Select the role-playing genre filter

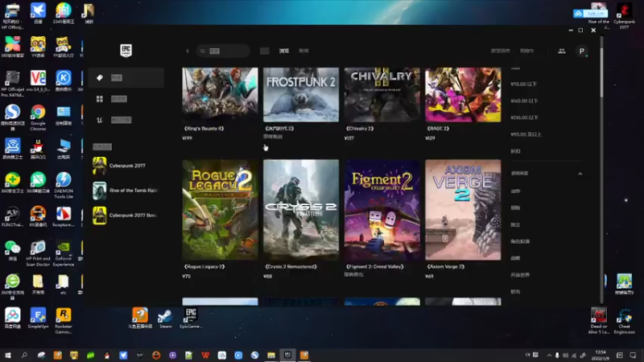click(520, 242)
